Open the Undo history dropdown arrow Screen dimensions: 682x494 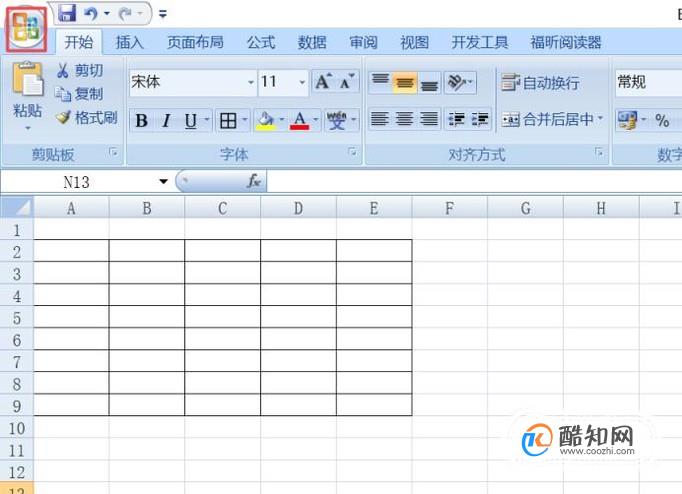click(x=107, y=14)
